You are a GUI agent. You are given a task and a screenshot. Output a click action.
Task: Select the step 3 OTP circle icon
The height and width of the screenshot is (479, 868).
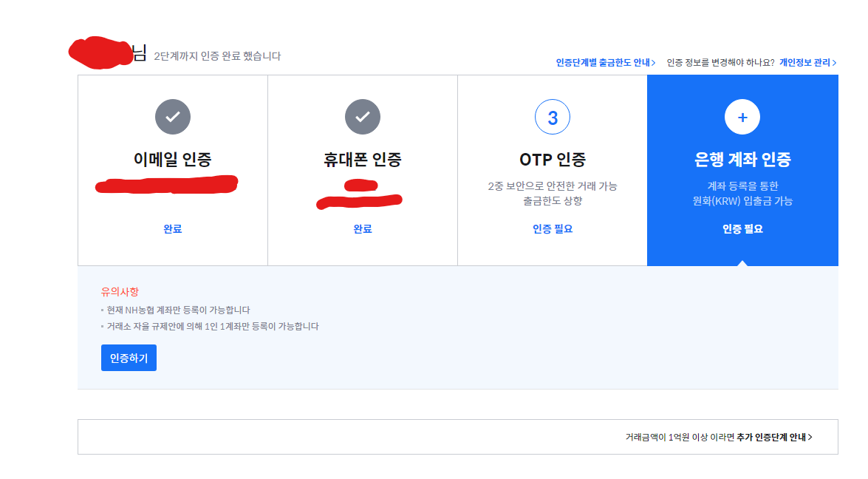[x=553, y=117]
